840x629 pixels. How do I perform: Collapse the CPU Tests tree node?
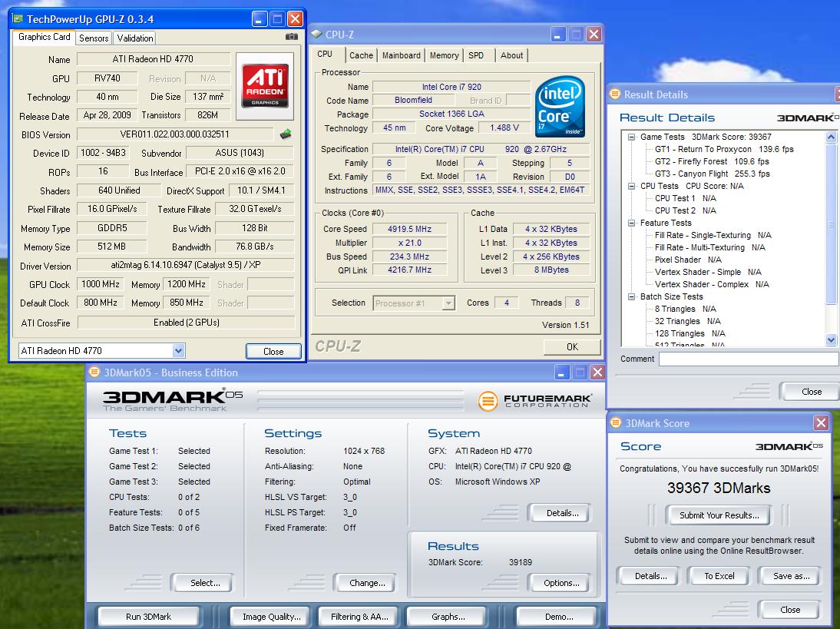tap(632, 186)
